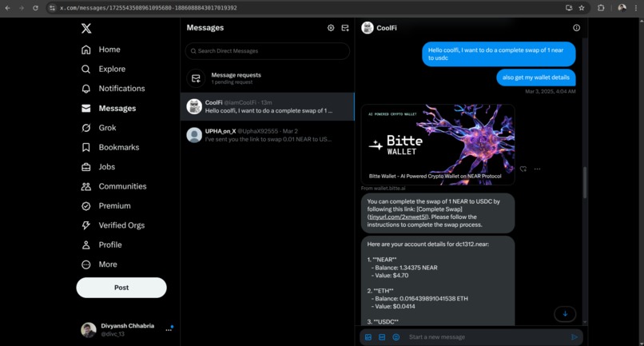Bookmark this page star icon
The width and height of the screenshot is (644, 346).
coord(582,8)
